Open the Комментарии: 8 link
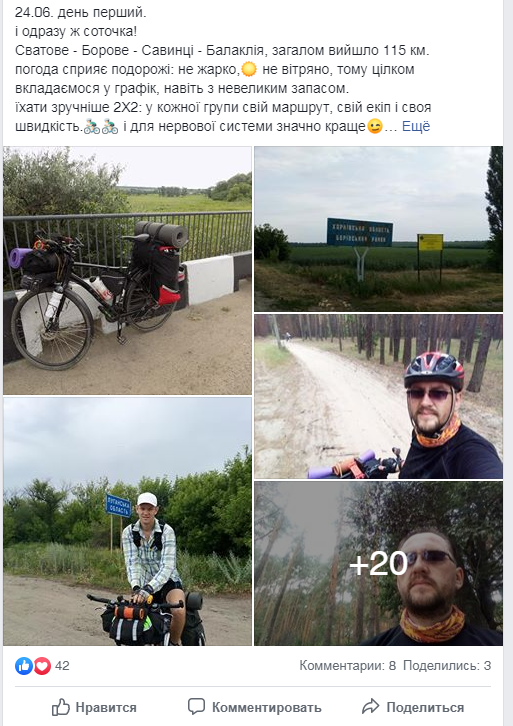 coord(347,666)
